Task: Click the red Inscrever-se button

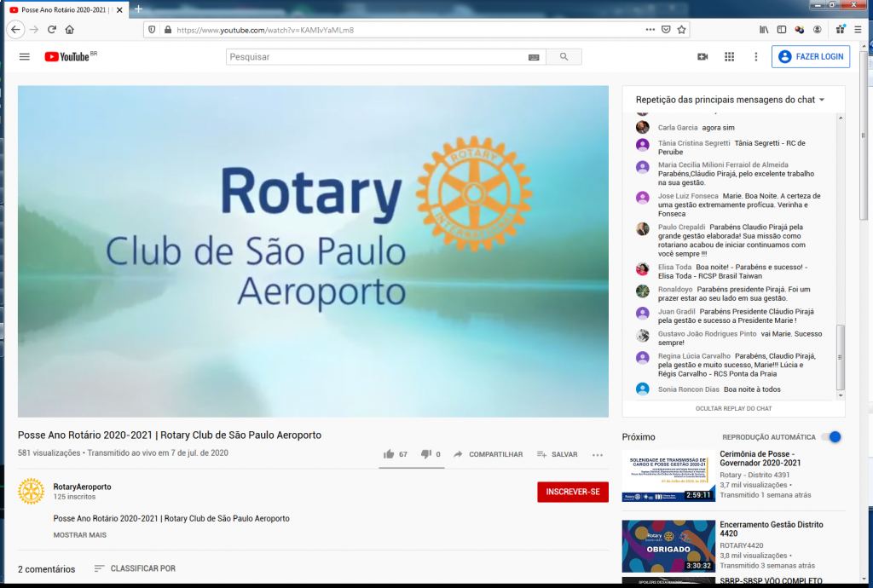Action: (x=572, y=492)
